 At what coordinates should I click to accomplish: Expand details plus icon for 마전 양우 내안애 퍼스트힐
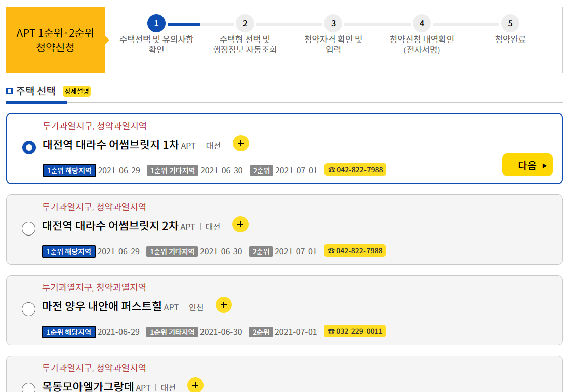pyautogui.click(x=224, y=305)
